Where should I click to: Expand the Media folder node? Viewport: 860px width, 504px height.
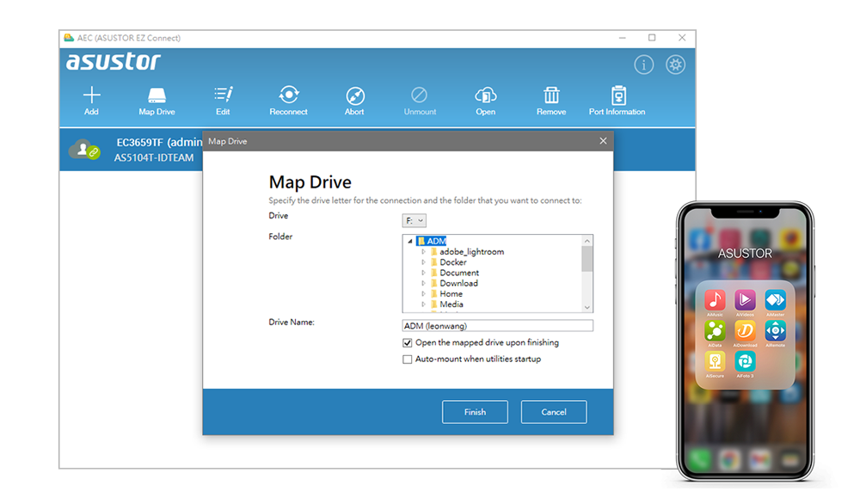click(x=423, y=304)
